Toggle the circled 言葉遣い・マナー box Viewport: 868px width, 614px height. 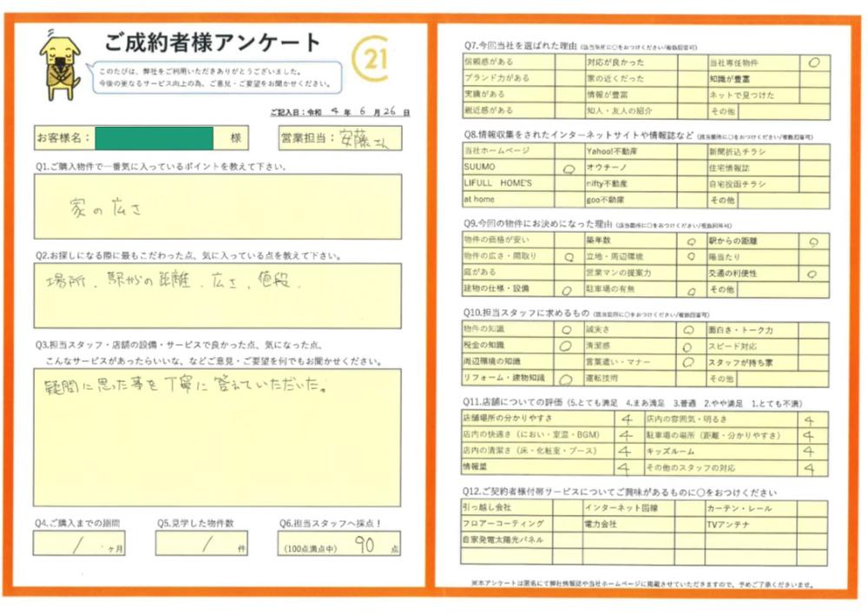(x=691, y=363)
